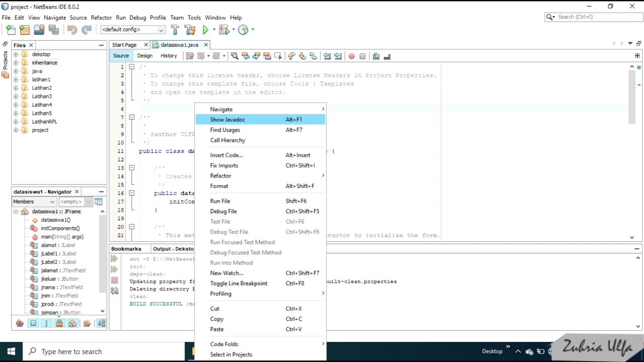This screenshot has width=644, height=362.
Task: Open the Members dropdown in Navigator
Action: point(34,202)
